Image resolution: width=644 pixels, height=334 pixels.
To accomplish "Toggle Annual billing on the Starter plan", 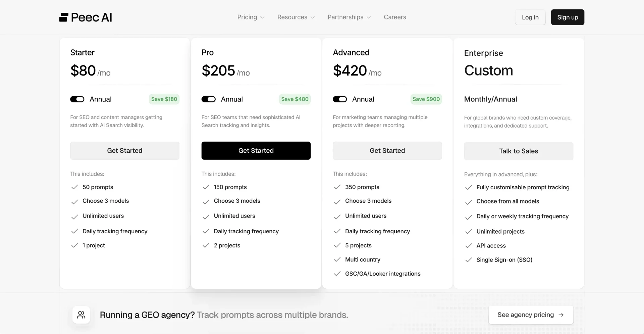I will click(x=77, y=99).
